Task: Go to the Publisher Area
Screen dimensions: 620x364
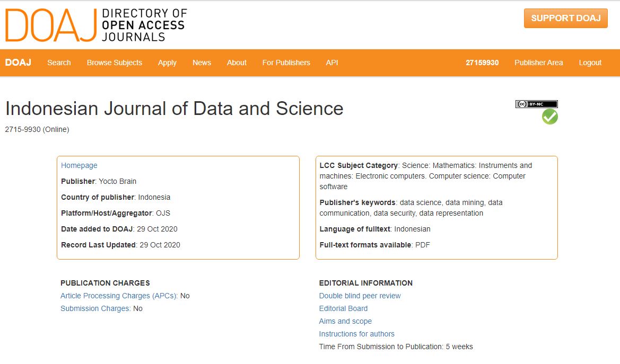Action: pos(538,63)
